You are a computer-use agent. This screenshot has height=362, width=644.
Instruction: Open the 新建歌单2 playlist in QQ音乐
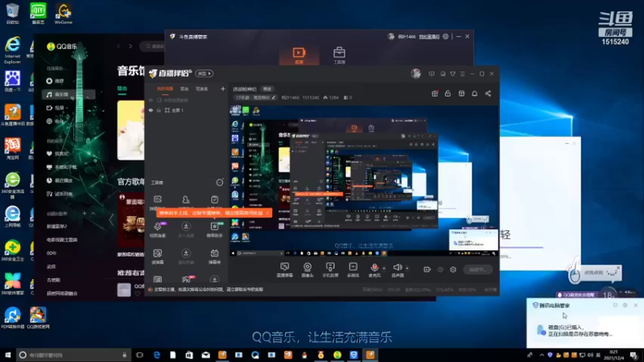pos(57,226)
